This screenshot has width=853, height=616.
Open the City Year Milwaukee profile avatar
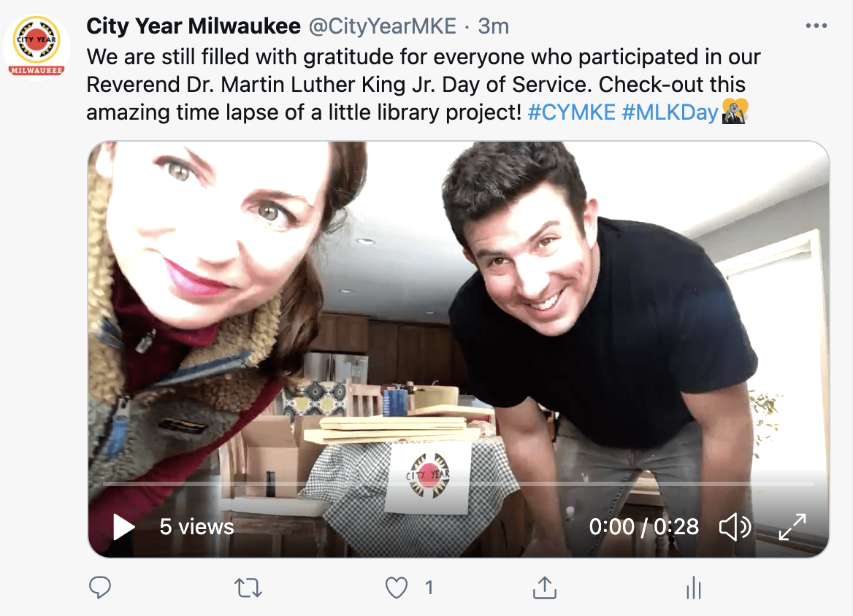[37, 47]
